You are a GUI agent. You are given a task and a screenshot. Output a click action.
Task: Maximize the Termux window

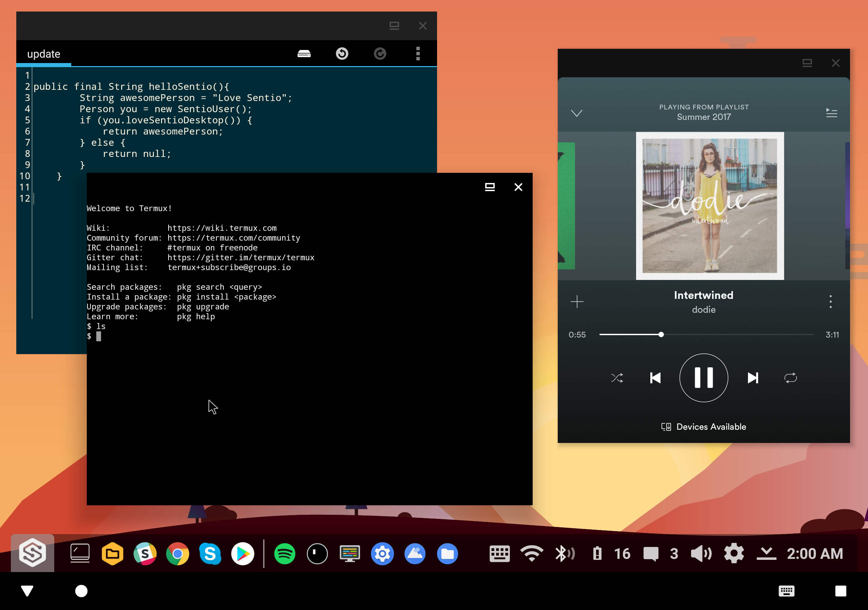(490, 187)
